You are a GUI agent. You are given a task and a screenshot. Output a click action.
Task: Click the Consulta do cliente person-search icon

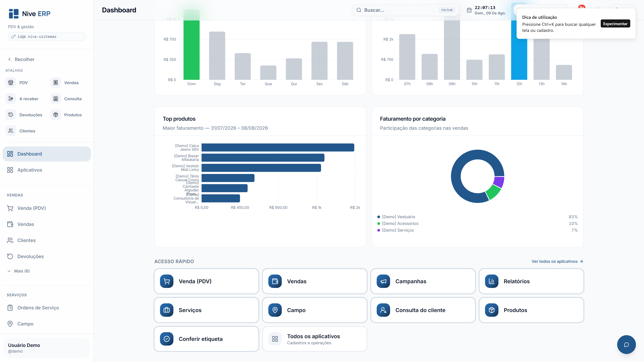click(x=383, y=310)
